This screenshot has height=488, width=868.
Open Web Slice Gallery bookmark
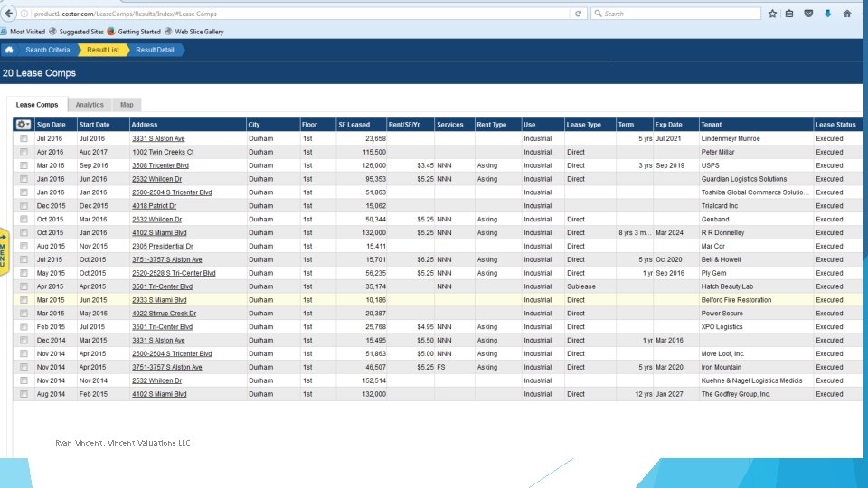194,32
